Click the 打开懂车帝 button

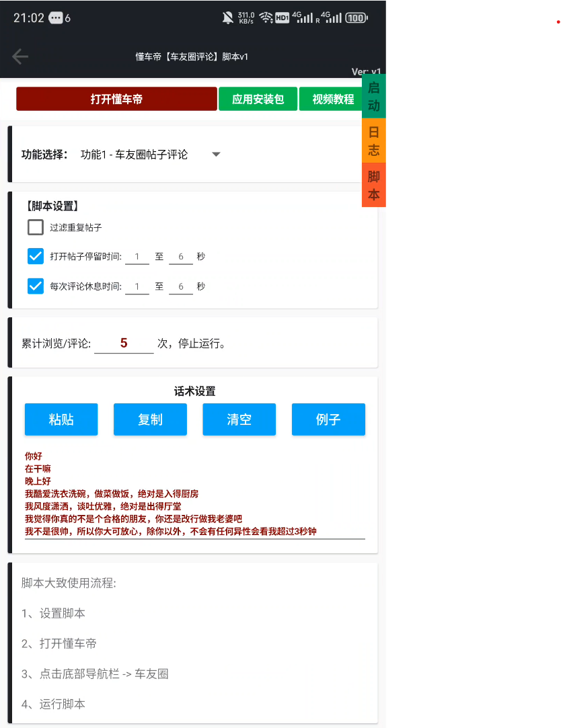[x=116, y=99]
